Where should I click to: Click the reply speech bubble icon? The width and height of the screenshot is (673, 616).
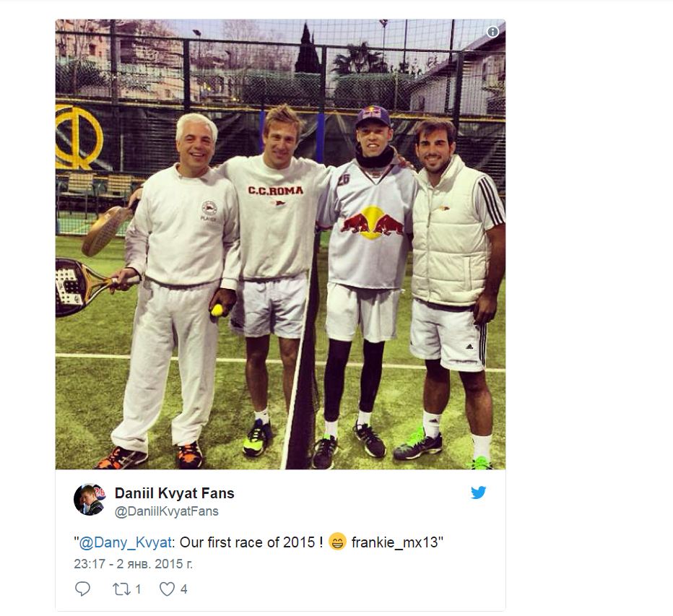[x=82, y=589]
